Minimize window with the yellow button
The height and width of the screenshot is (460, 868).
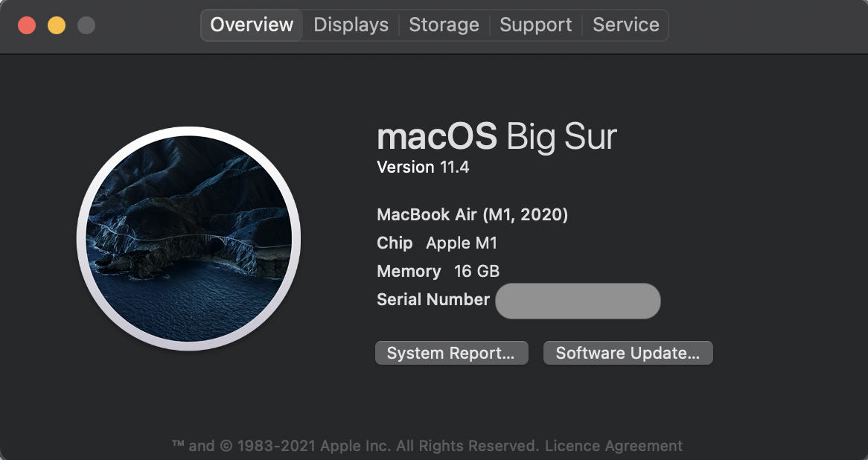tap(57, 25)
